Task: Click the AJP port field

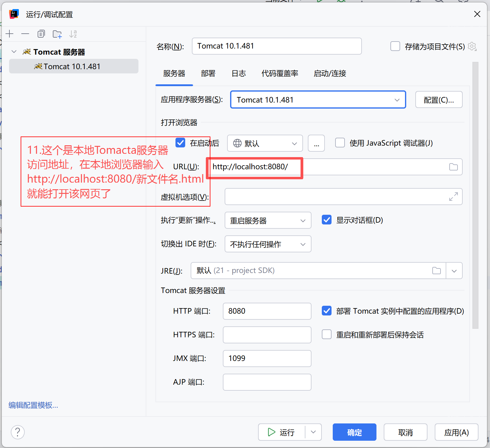Action: (267, 382)
